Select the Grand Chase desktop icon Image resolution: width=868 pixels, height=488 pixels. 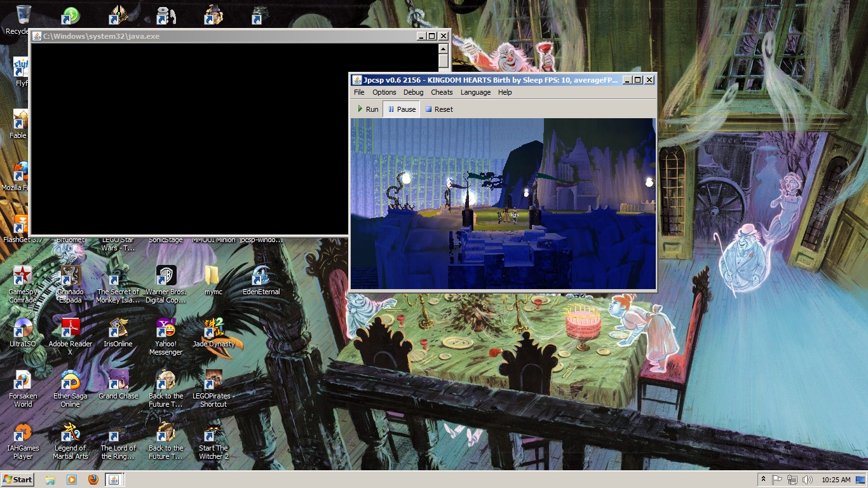point(118,381)
